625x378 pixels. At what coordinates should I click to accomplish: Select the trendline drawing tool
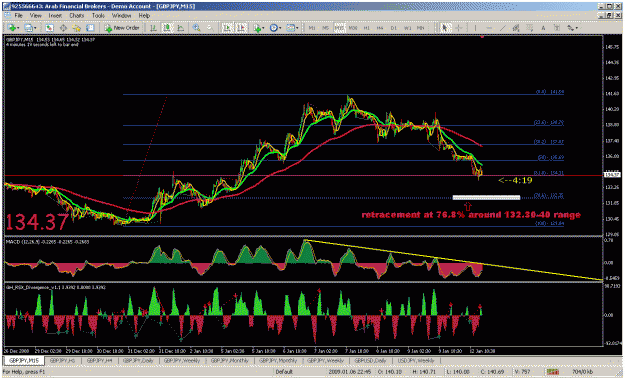(503, 28)
